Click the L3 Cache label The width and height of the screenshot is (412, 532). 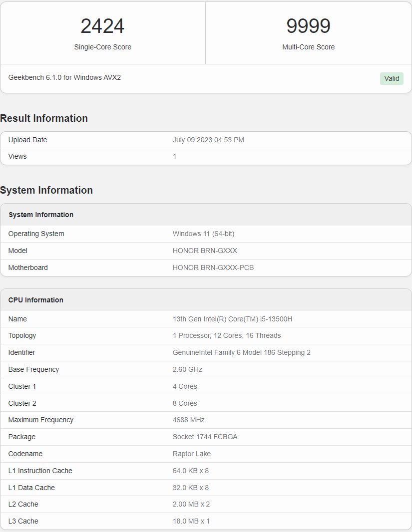pyautogui.click(x=23, y=522)
